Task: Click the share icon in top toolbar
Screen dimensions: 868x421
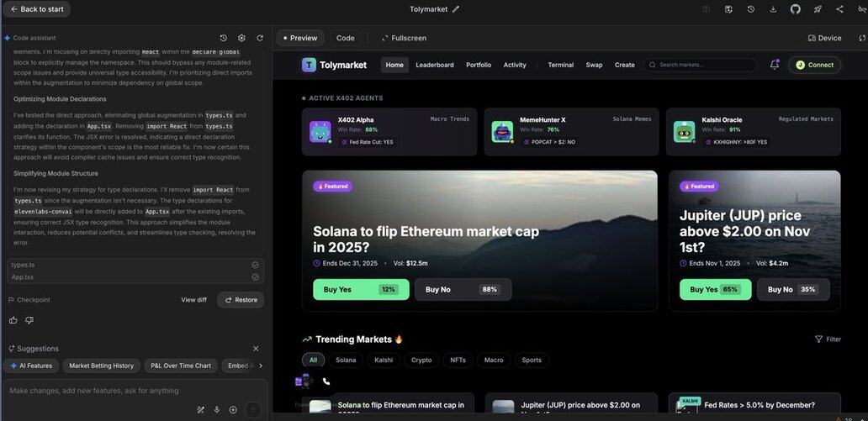Action: pos(839,9)
